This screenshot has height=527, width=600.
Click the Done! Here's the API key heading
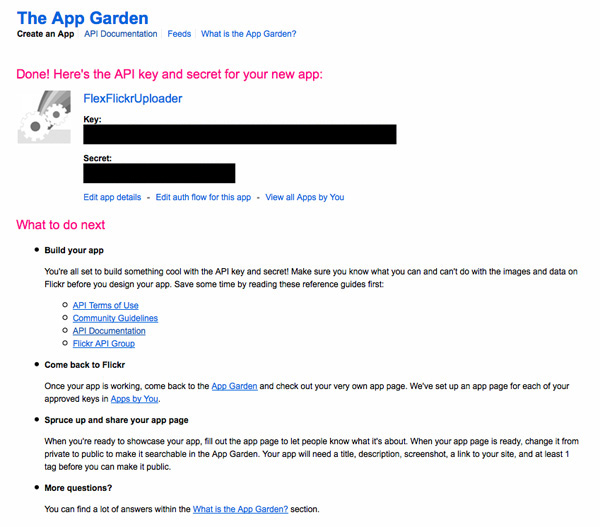pyautogui.click(x=170, y=74)
